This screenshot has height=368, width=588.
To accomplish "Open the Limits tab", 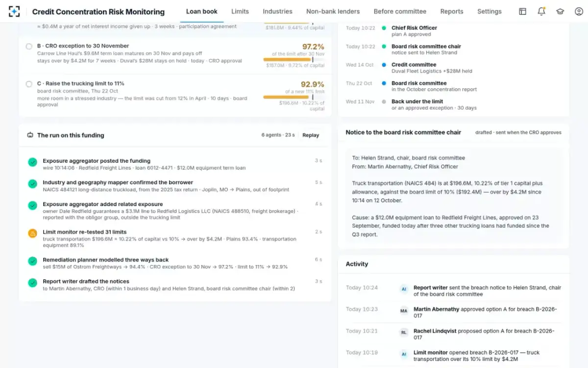I will (x=240, y=11).
